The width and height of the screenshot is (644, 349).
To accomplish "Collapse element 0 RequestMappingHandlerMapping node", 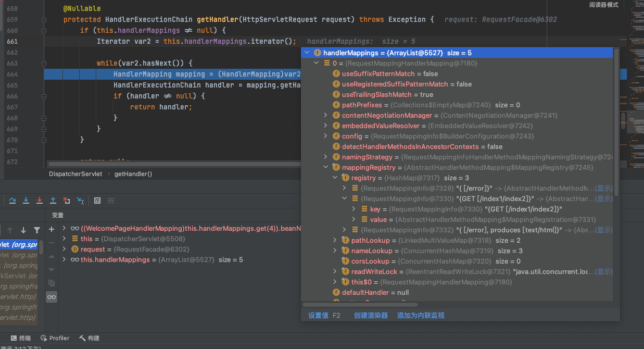I will [316, 63].
